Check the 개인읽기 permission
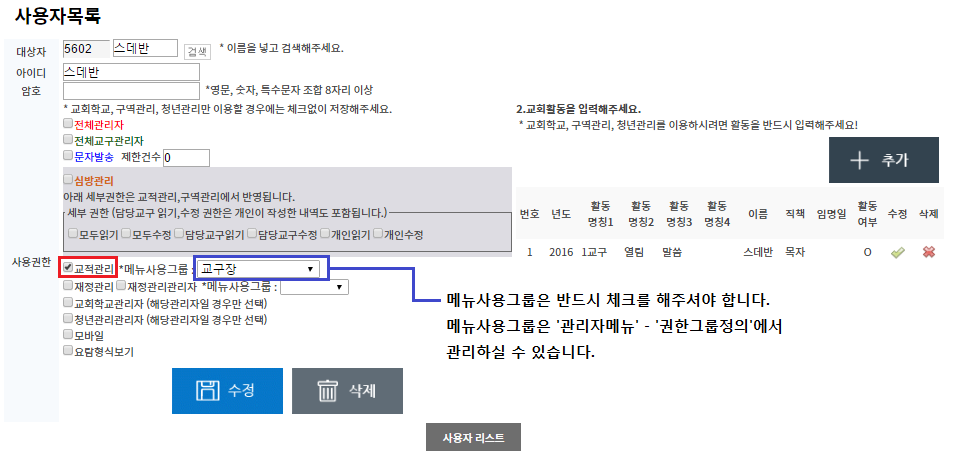Viewport: 954px width, 460px height. (x=325, y=234)
